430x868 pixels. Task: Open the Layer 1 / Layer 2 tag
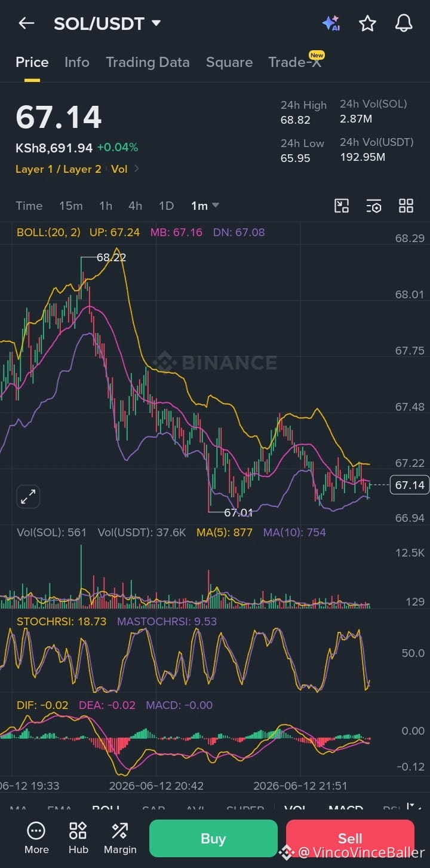click(x=59, y=169)
